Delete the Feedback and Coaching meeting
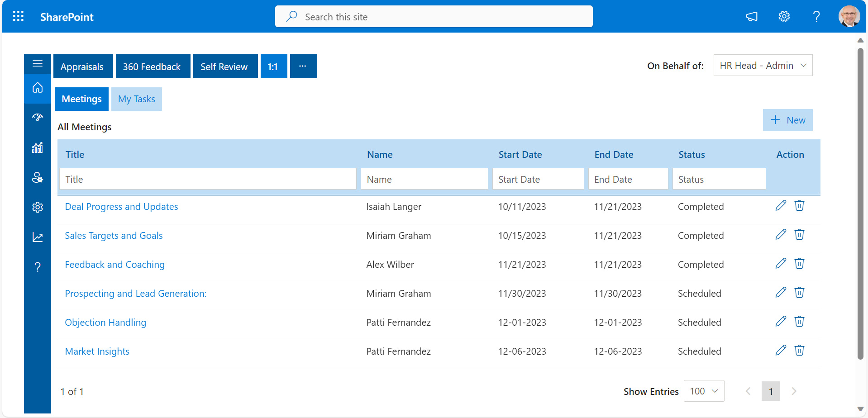 click(800, 263)
